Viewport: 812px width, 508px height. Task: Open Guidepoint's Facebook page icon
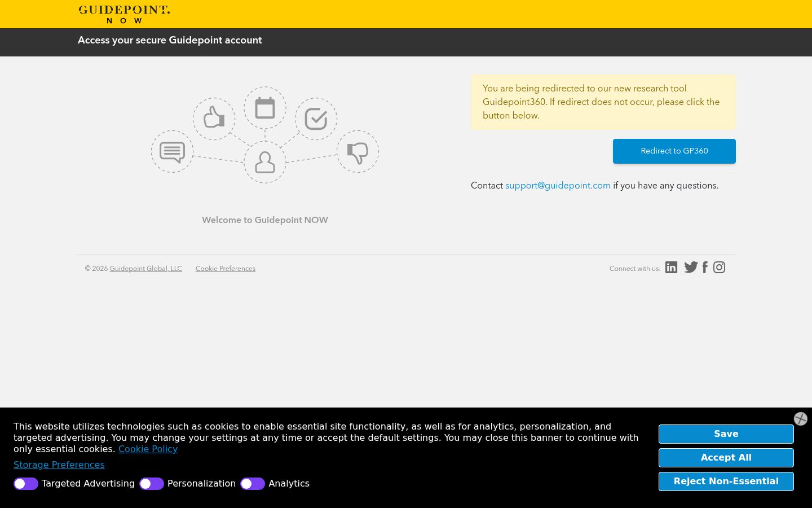[705, 268]
